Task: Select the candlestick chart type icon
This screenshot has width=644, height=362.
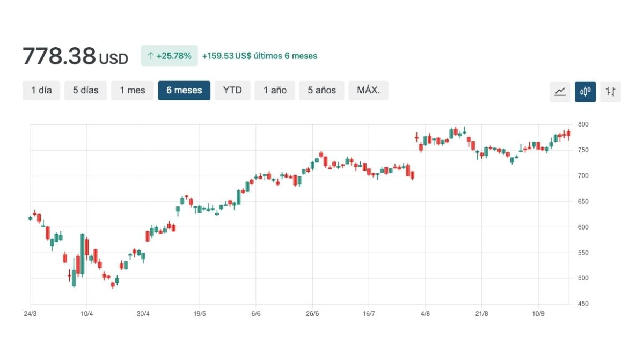Action: coord(585,91)
